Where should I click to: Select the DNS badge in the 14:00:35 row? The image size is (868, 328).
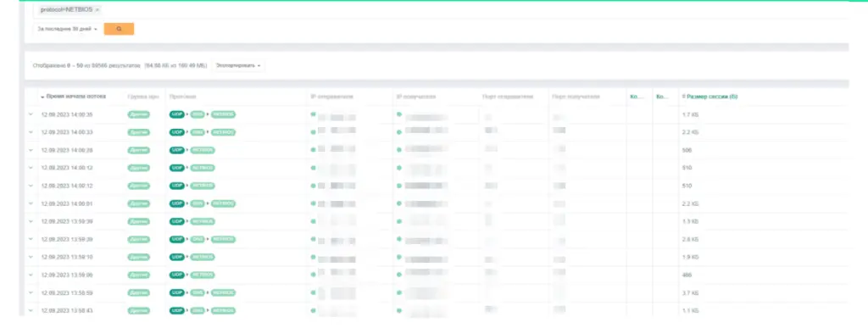198,114
